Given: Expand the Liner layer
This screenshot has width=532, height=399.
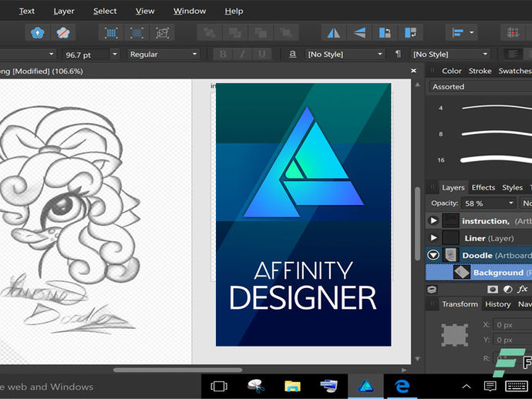Looking at the screenshot, I should [433, 238].
